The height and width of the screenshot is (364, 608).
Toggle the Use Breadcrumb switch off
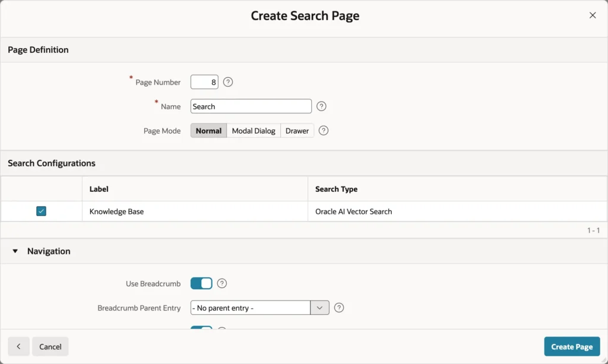(201, 283)
